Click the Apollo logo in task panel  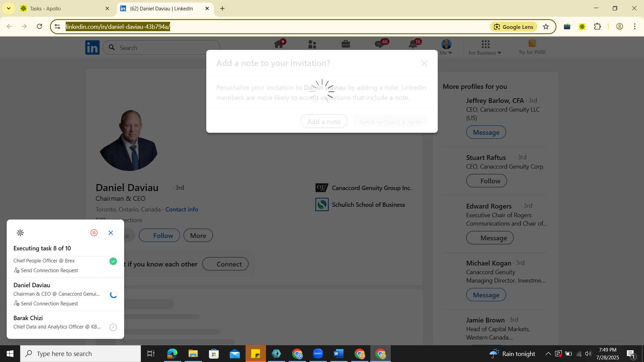coord(20,233)
